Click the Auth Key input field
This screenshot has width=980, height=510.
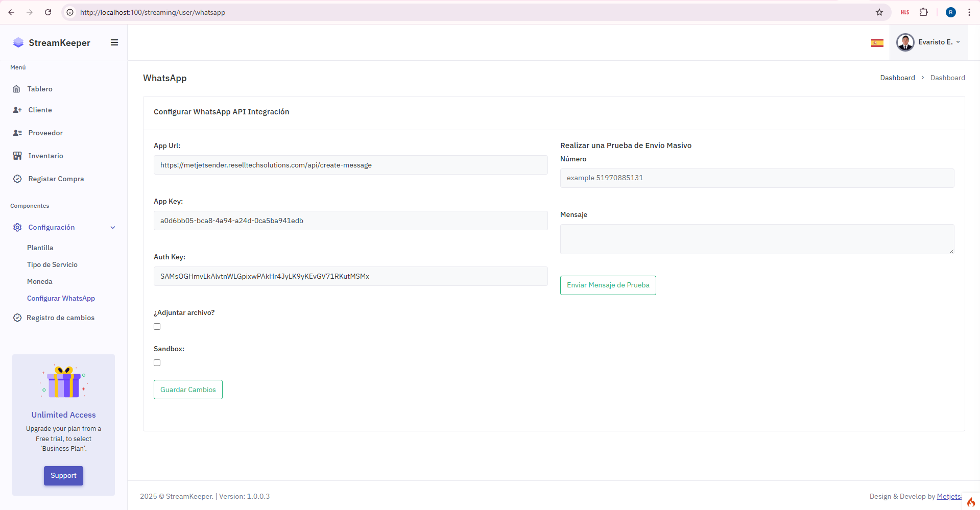coord(351,277)
